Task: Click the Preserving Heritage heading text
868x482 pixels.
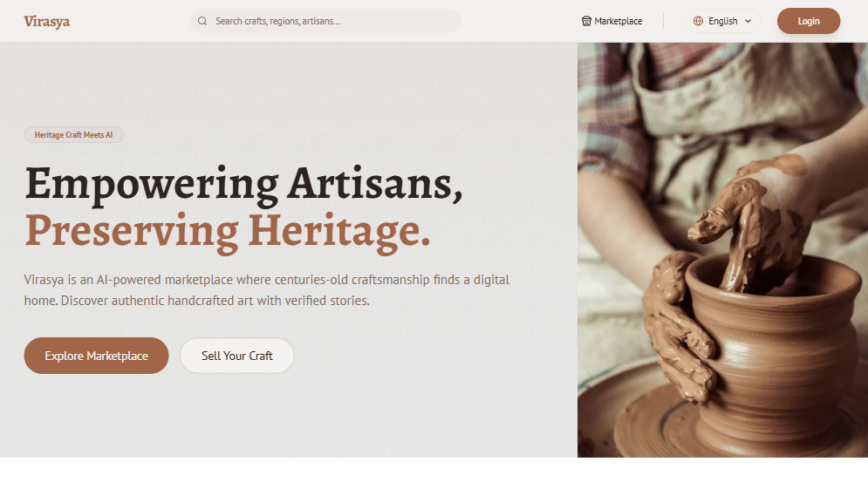Action: tap(228, 231)
